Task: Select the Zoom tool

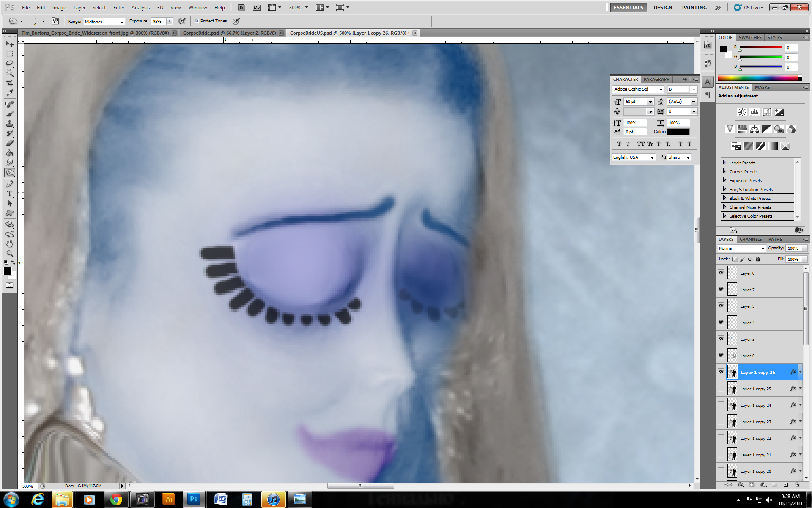Action: (x=10, y=254)
